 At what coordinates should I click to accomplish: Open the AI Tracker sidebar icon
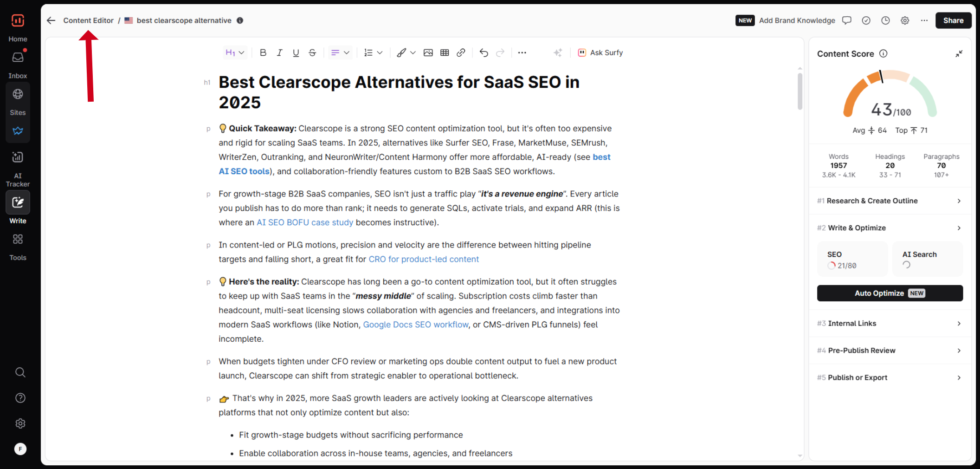click(x=18, y=157)
